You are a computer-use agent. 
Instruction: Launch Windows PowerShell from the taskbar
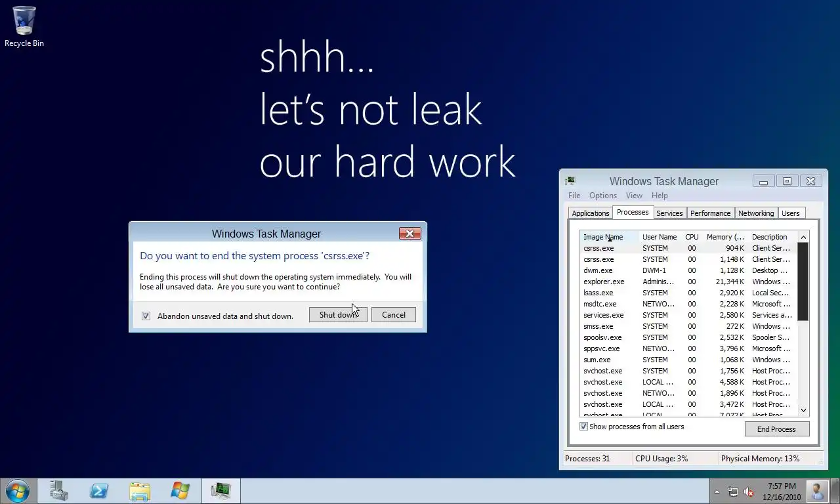pos(99,491)
